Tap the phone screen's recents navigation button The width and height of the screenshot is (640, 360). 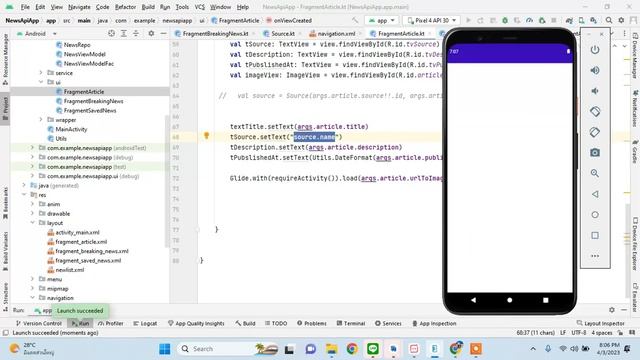[x=546, y=300]
